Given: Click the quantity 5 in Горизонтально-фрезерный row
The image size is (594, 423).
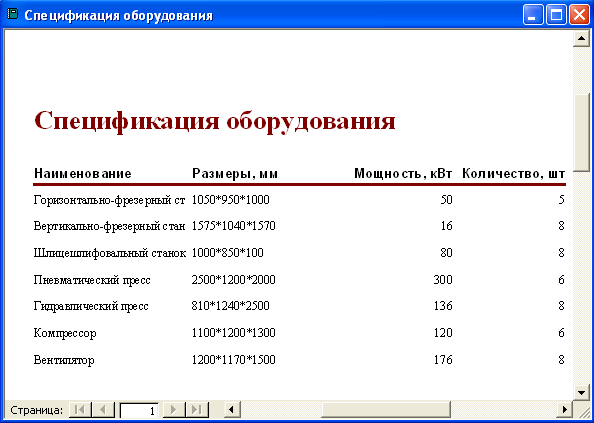Looking at the screenshot, I should (561, 200).
